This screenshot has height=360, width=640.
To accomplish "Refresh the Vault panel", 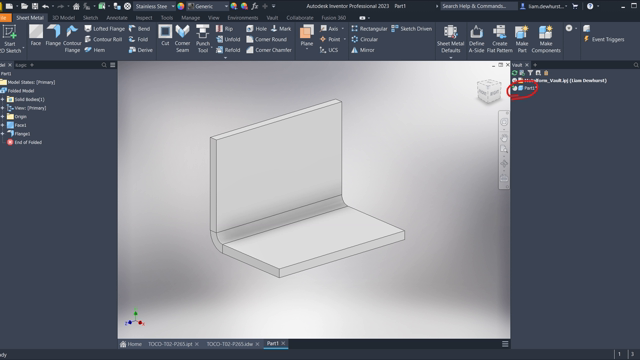I will click(x=514, y=73).
